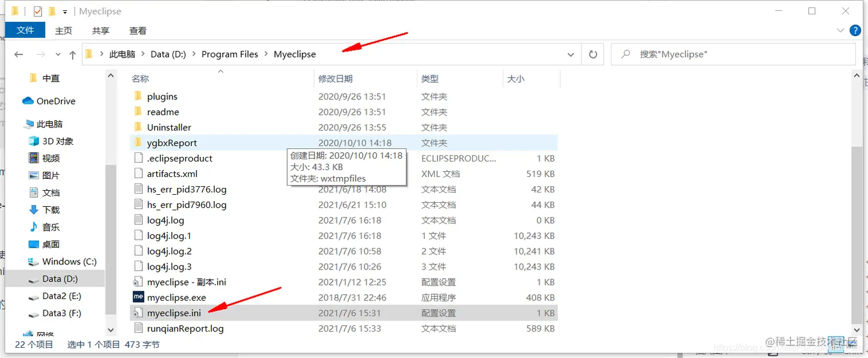Screen dimensions: 868x358
Task: Click the navigation pane scroll up arrow
Action: point(111,75)
